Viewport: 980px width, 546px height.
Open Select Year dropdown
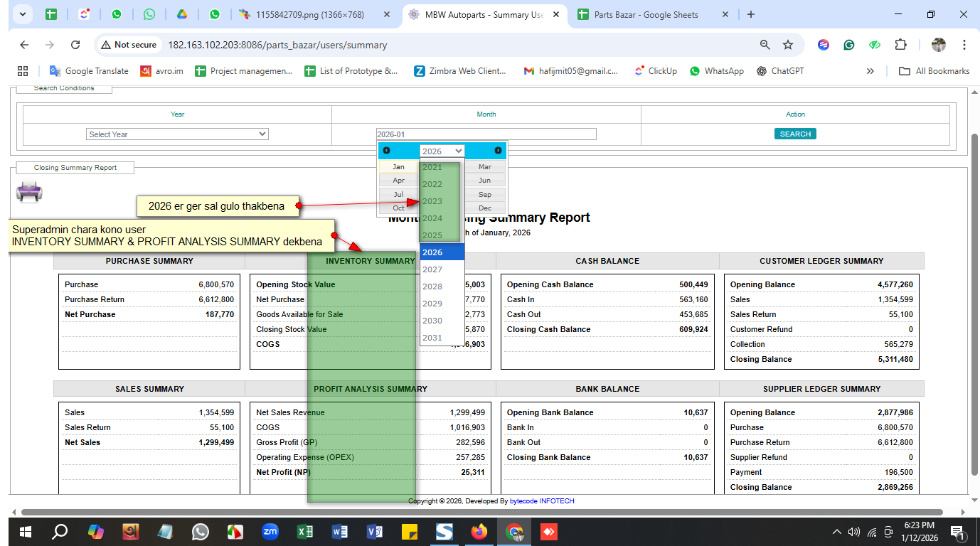point(177,134)
